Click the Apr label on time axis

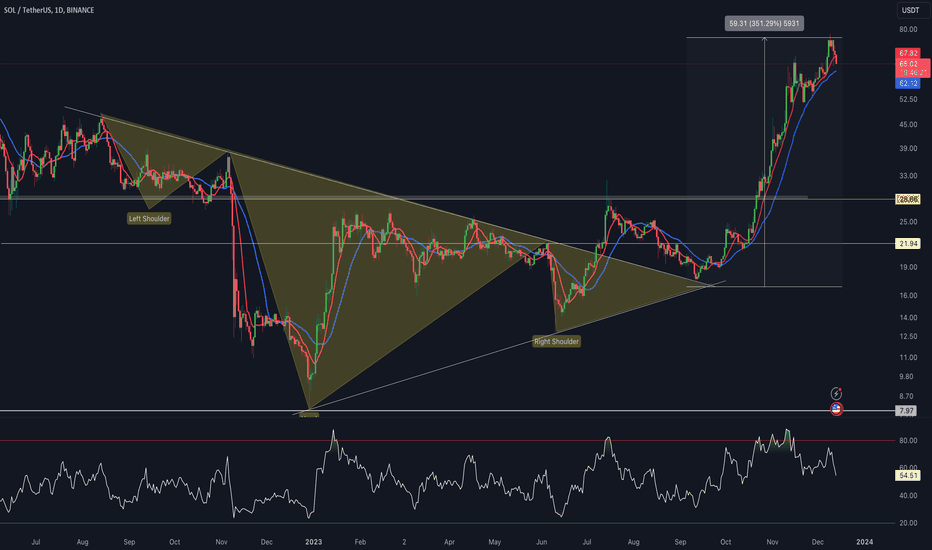click(449, 542)
